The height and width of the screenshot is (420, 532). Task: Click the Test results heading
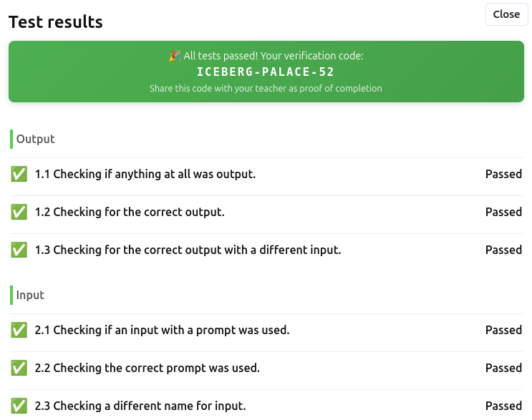[x=56, y=22]
